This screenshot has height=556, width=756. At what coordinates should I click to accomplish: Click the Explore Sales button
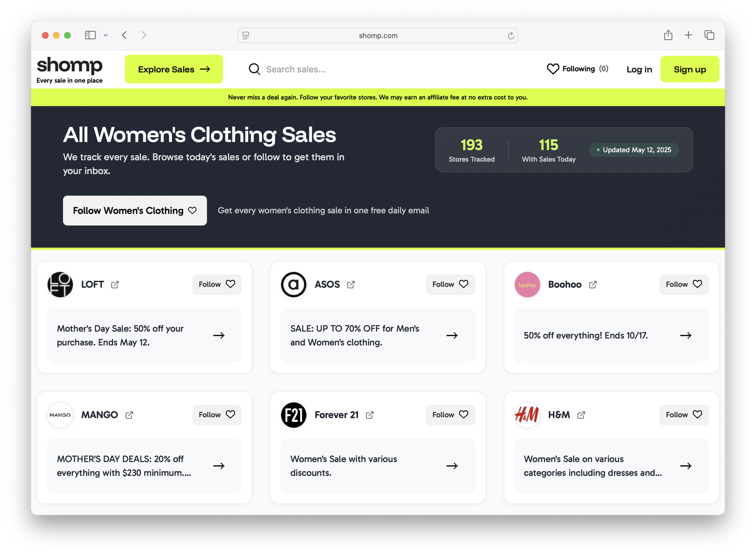pos(174,69)
